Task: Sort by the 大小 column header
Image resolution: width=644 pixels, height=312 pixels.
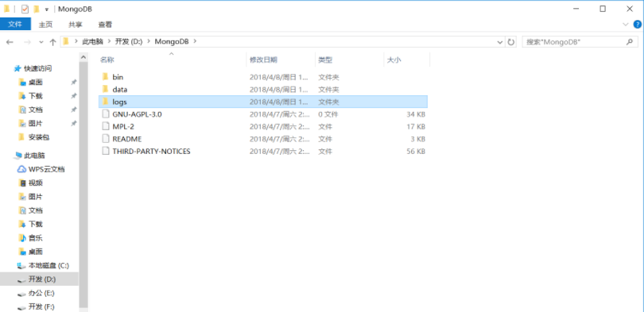Action: pos(406,60)
